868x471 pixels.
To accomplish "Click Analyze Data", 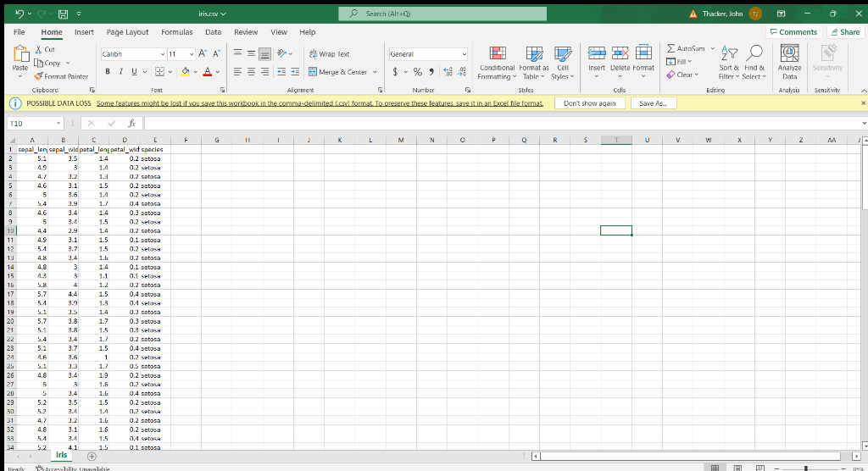I will point(789,63).
